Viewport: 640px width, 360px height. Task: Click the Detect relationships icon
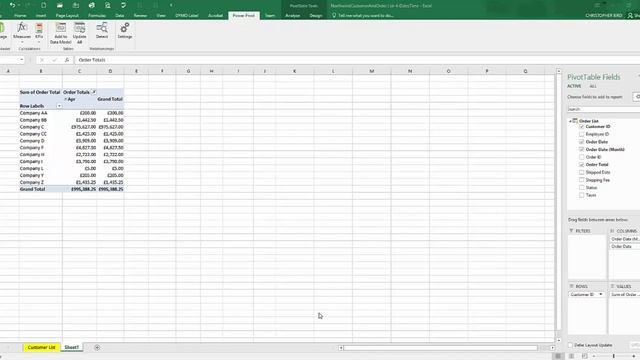(x=102, y=28)
